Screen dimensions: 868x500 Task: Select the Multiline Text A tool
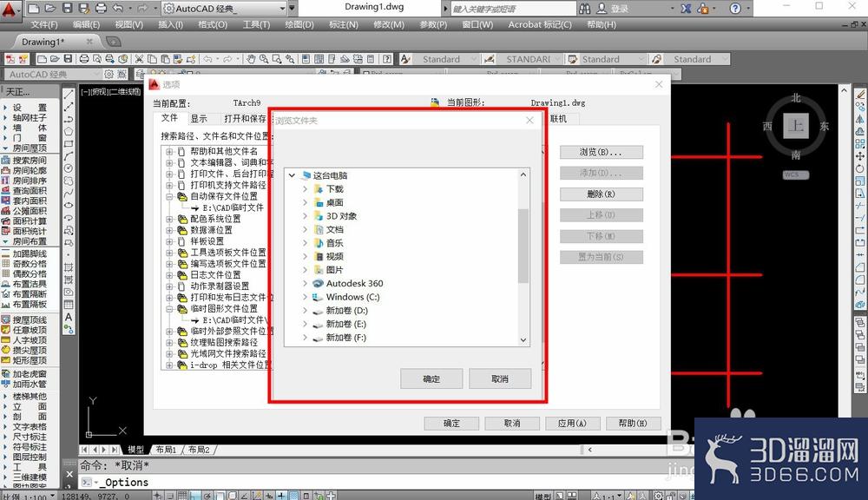coord(69,318)
